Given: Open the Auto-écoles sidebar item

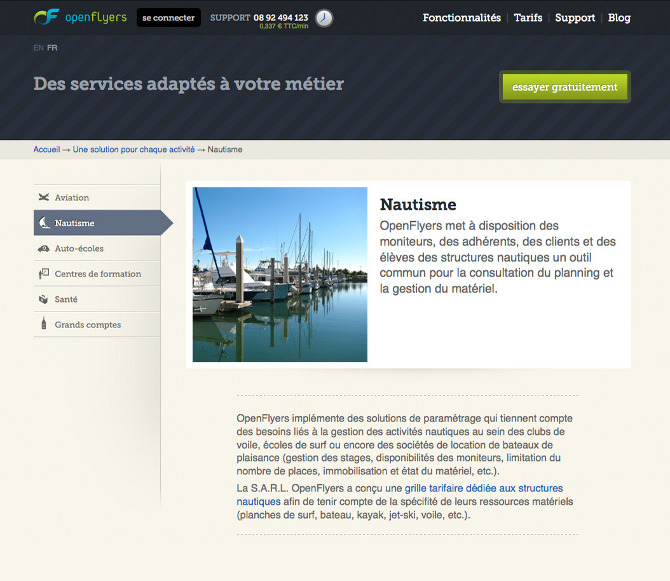Looking at the screenshot, I should coord(97,248).
